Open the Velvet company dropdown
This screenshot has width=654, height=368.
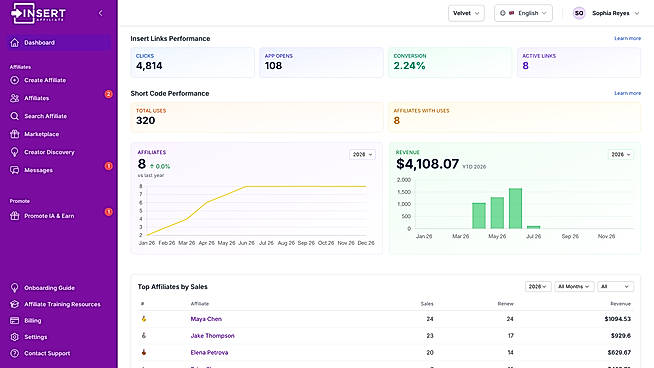tap(466, 13)
